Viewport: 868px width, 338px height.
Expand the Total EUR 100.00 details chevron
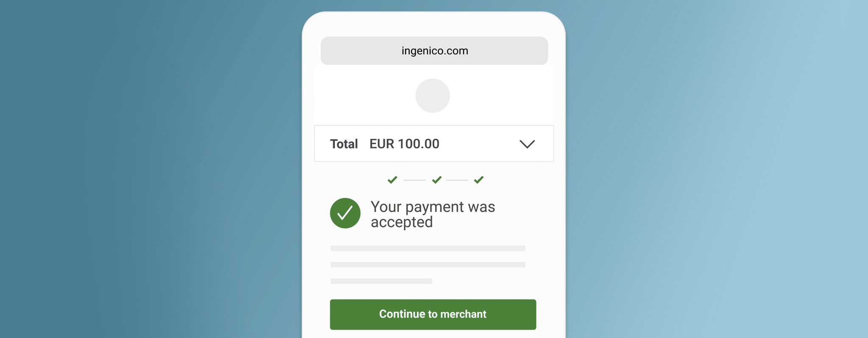[528, 144]
